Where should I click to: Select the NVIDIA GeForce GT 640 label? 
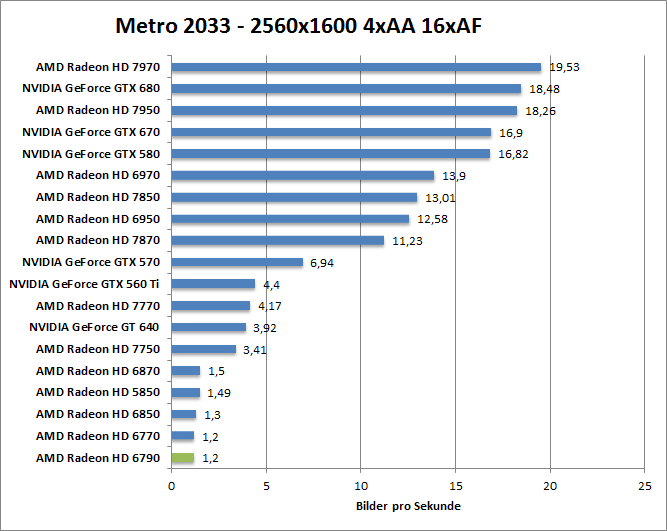click(x=94, y=327)
